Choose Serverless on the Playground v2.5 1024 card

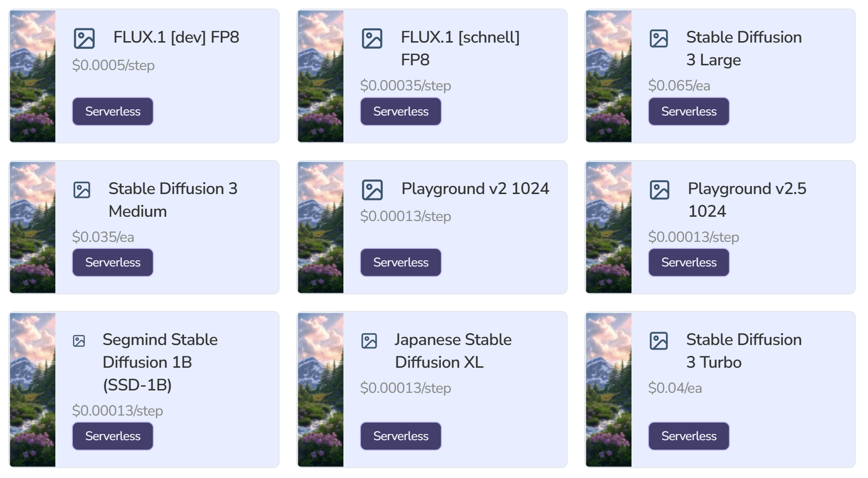point(688,263)
